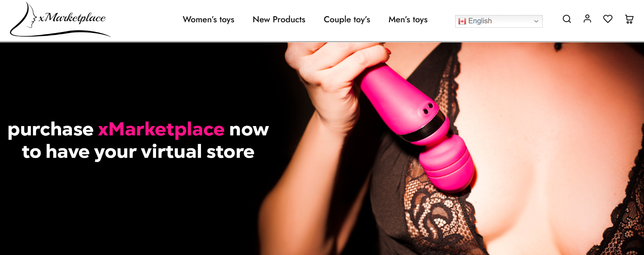
Task: Open the Women's toys menu
Action: (209, 19)
